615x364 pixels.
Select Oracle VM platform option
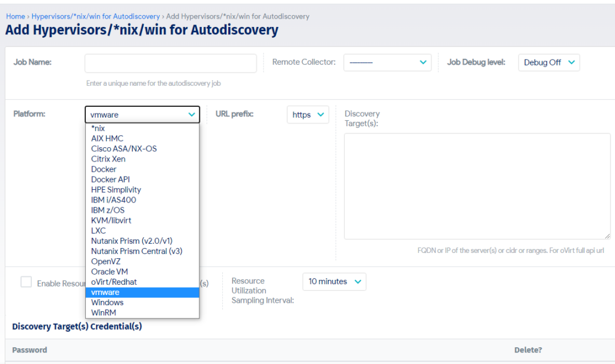142,271
